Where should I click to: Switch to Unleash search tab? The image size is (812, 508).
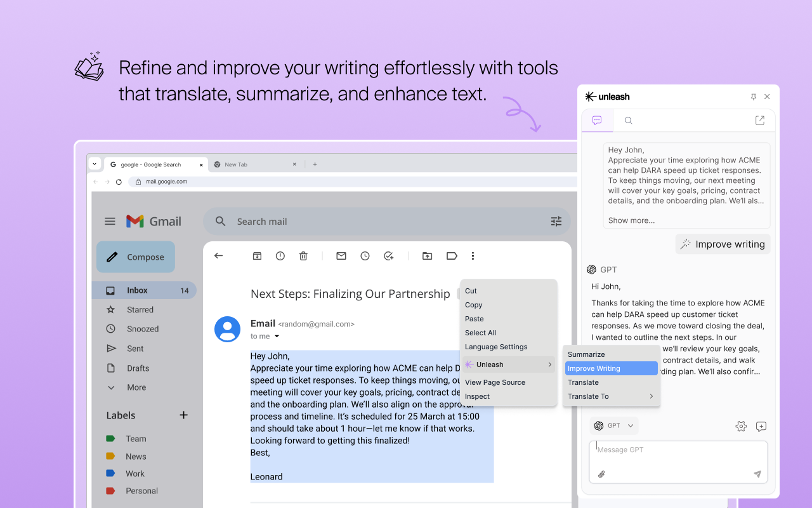point(628,121)
